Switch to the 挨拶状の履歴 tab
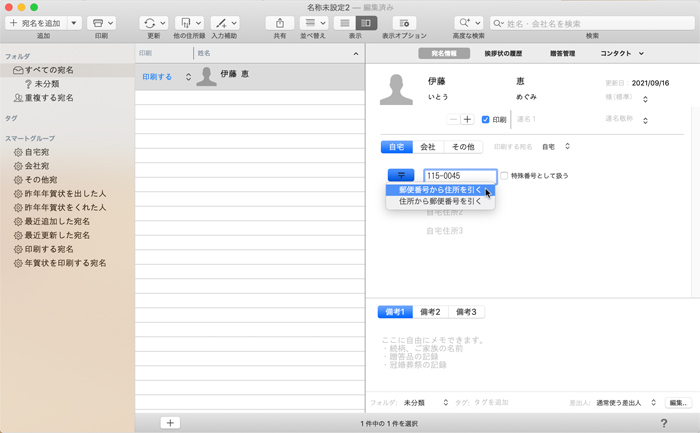Screen dimensions: 700x433 (502, 53)
